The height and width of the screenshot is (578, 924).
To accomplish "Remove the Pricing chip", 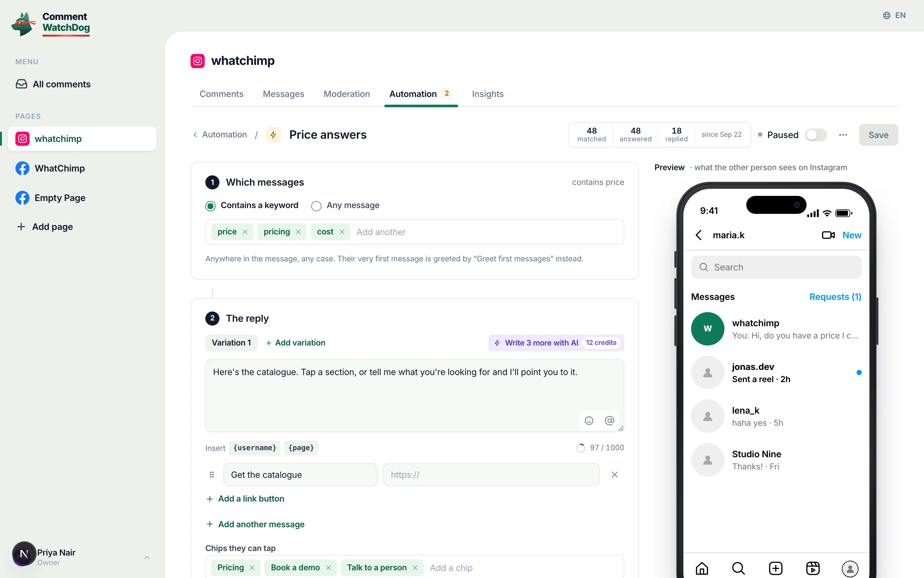I will click(x=252, y=568).
